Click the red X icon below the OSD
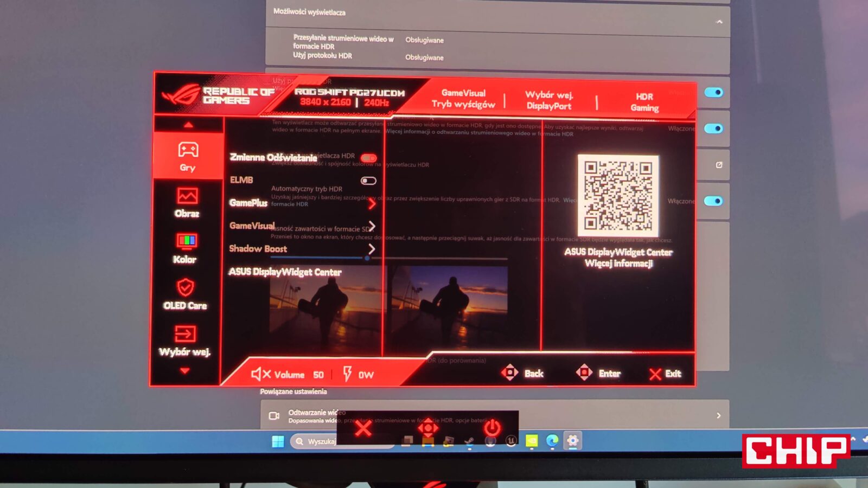868x488 pixels. (x=363, y=429)
